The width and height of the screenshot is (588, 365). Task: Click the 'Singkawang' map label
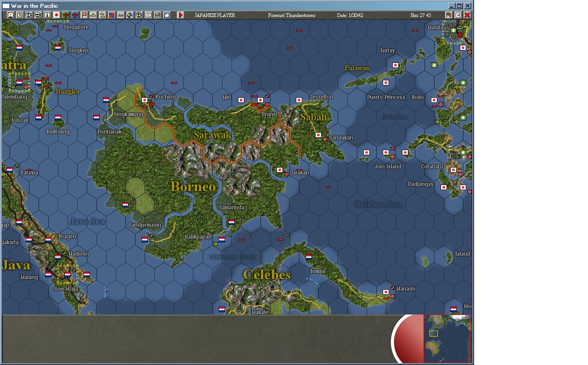[x=128, y=114]
